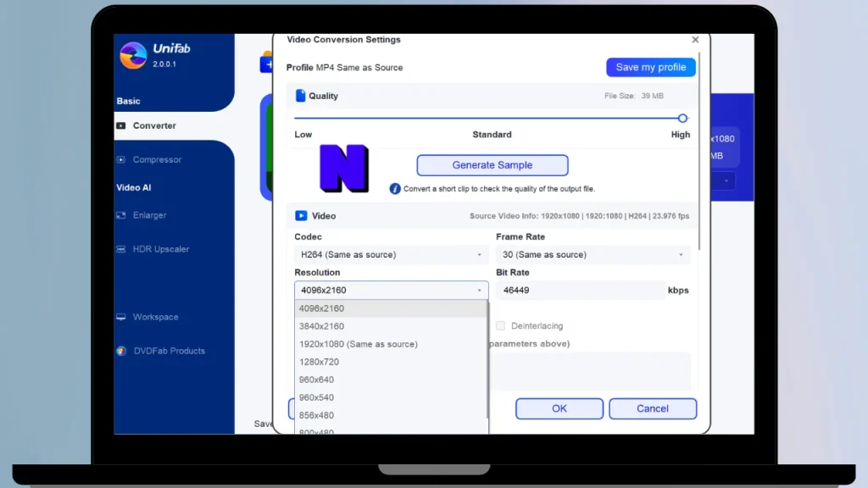Click the resolution list scrollbar
Viewport: 868px width, 488px height.
click(x=487, y=359)
